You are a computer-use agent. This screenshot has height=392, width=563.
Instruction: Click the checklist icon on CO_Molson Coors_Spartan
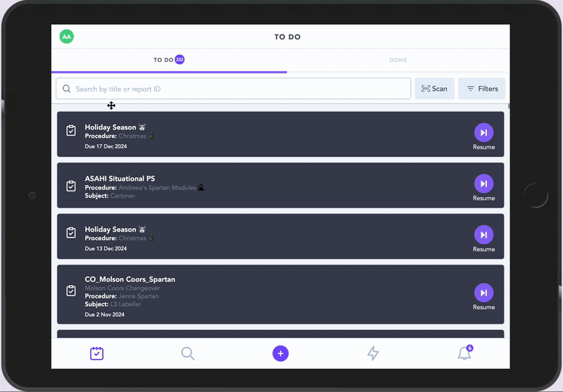pyautogui.click(x=71, y=291)
